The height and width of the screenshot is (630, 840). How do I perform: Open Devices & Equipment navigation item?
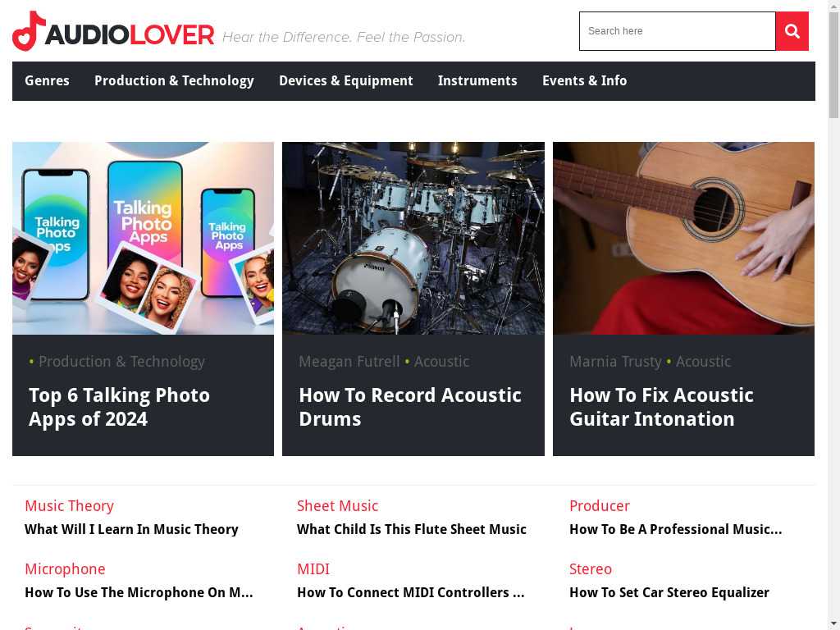click(x=345, y=81)
